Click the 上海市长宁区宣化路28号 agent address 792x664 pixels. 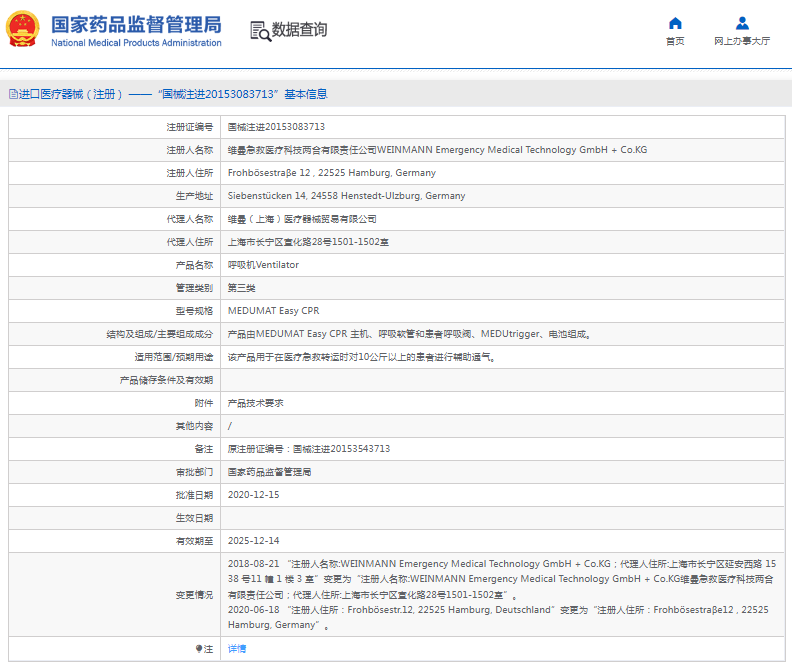[x=308, y=242]
